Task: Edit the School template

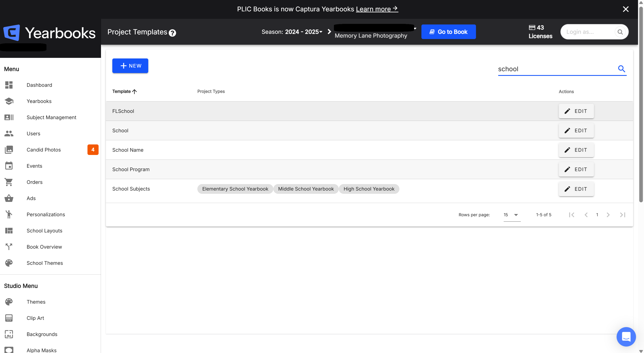Action: pyautogui.click(x=576, y=130)
